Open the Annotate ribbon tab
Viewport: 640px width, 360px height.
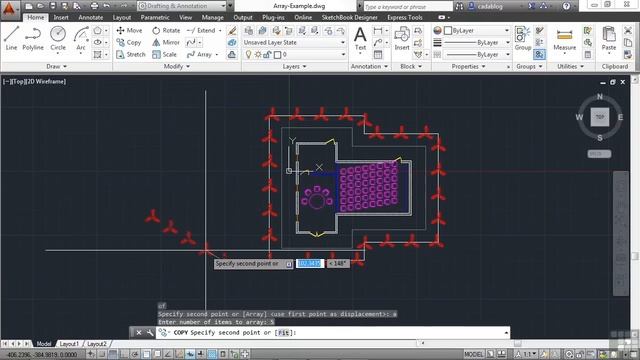[x=91, y=18]
